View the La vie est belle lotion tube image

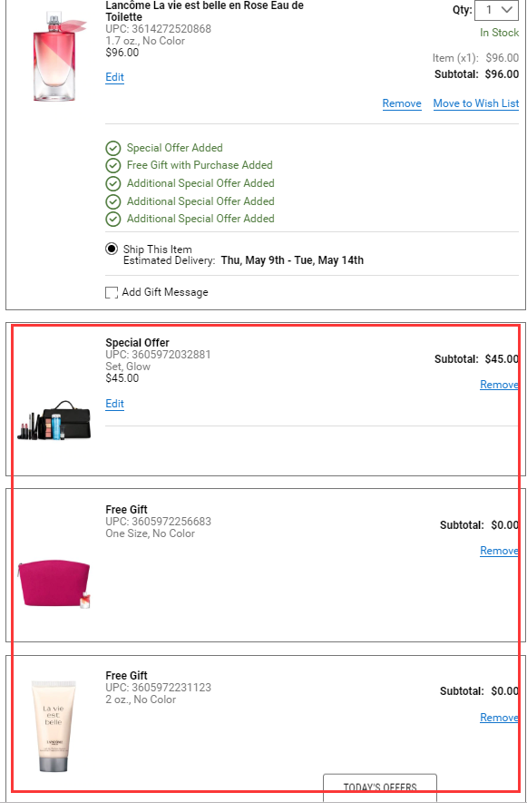coord(54,727)
